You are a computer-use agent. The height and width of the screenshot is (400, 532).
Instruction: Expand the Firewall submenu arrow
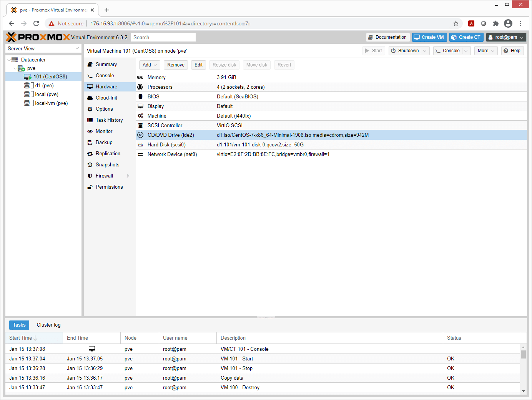[128, 176]
